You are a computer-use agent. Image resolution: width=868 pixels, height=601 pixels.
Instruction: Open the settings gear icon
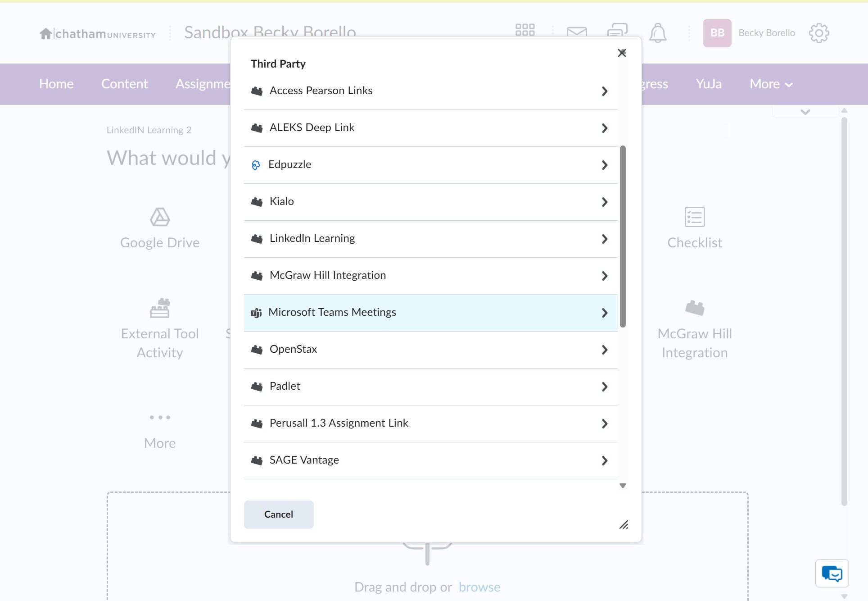click(x=818, y=33)
